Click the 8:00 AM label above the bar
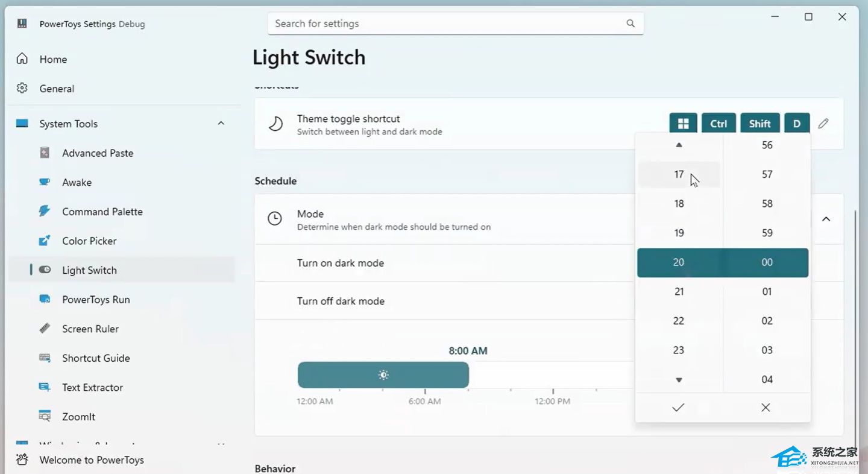The image size is (868, 474). click(468, 350)
